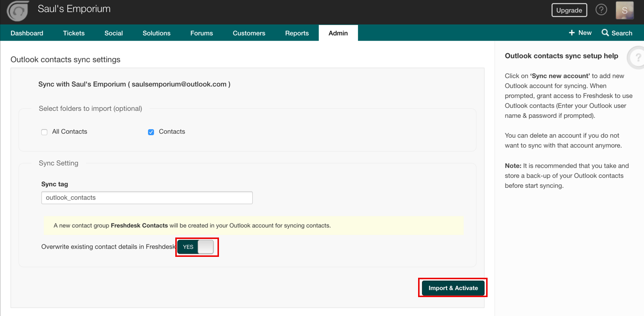Click the Upgrade button
The width and height of the screenshot is (644, 316).
[569, 10]
